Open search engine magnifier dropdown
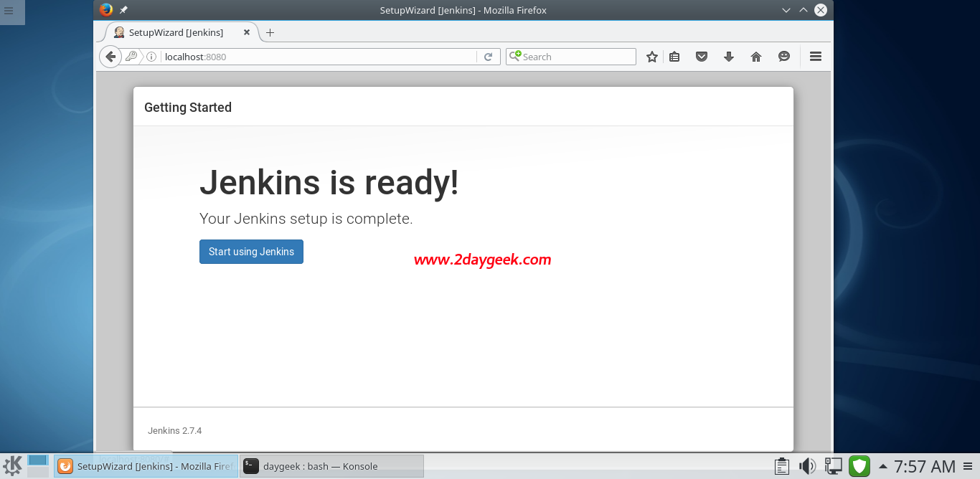This screenshot has width=980, height=479. [515, 56]
